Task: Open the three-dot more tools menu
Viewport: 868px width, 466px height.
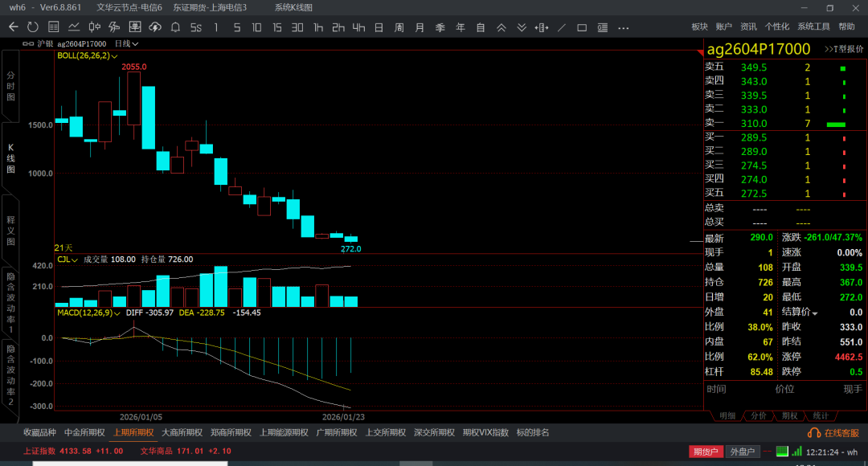Action: [624, 27]
